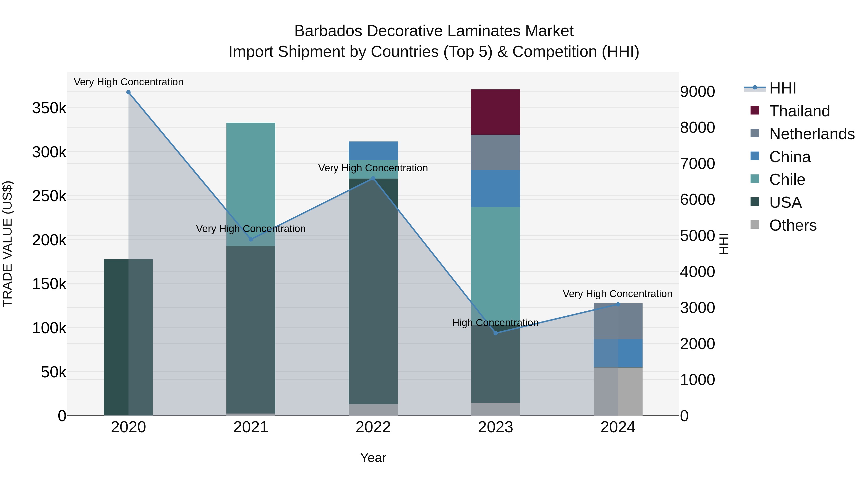Click the 'Year' x-axis title
Screen dimensions: 868x488
click(373, 458)
